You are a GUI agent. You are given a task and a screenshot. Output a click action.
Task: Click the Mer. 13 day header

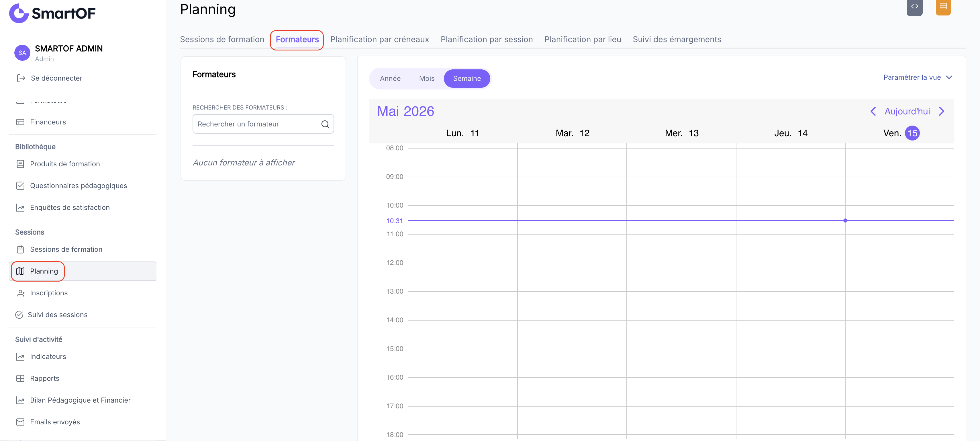click(681, 133)
